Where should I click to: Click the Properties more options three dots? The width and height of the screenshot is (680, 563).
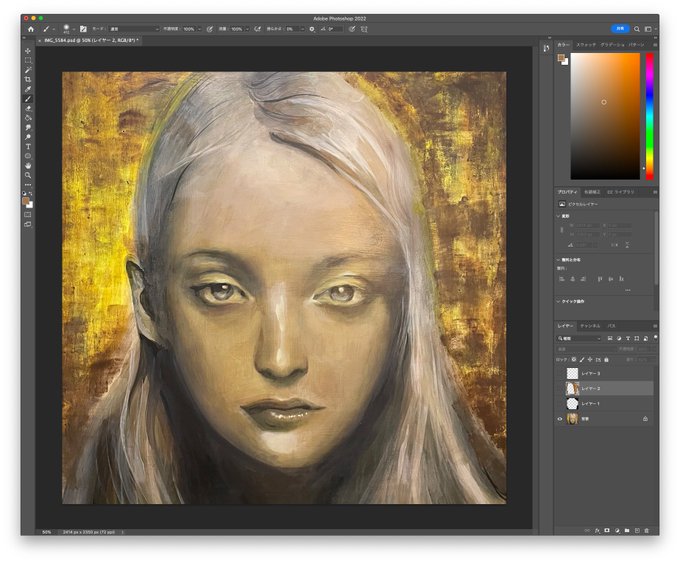[628, 290]
